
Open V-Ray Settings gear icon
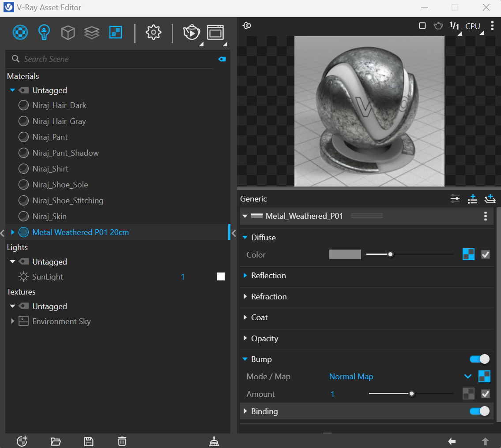pos(154,32)
